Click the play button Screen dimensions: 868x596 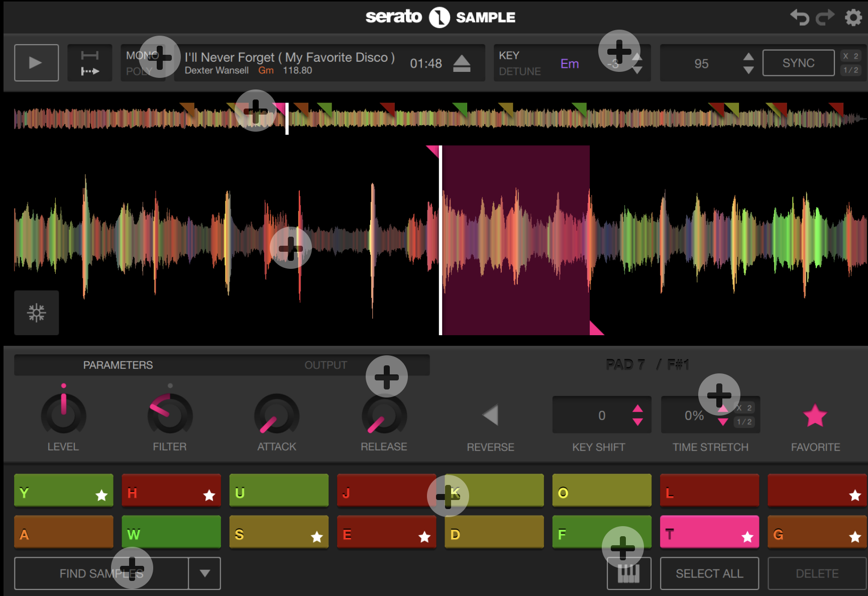point(36,63)
